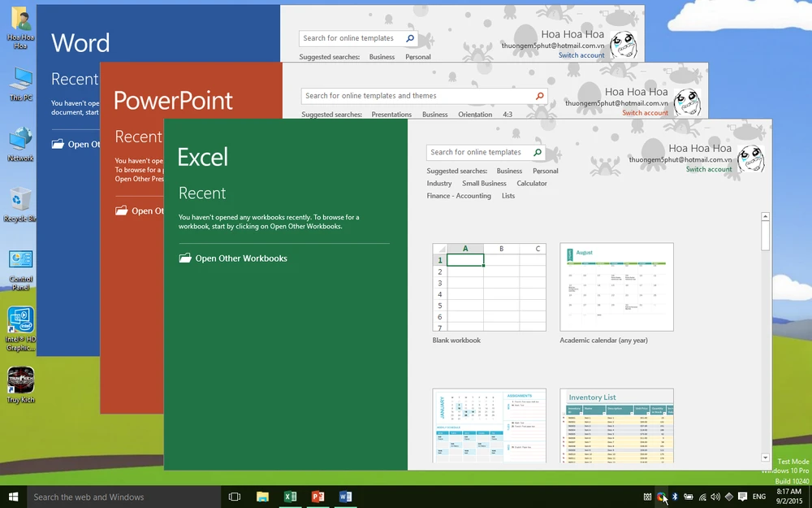This screenshot has width=812, height=508.
Task: Open PowerPoint from the taskbar
Action: (318, 496)
